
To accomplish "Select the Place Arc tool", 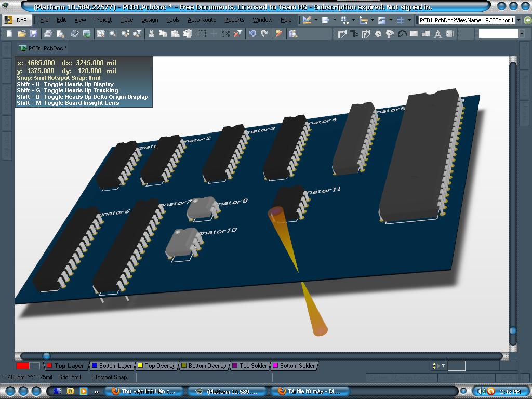I will (x=402, y=34).
